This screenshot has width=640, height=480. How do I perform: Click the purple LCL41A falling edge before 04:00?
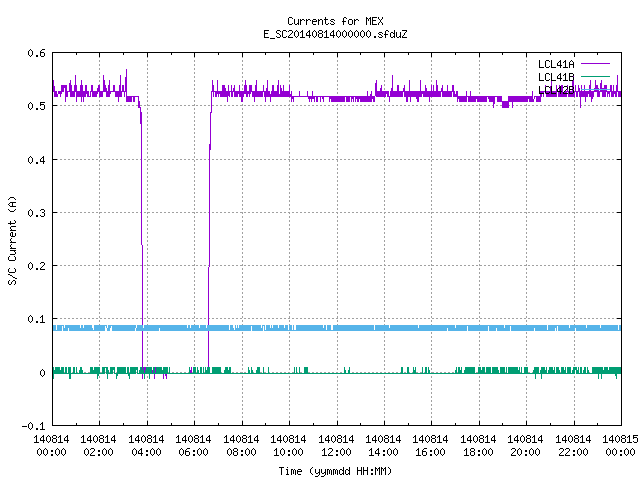click(x=142, y=237)
